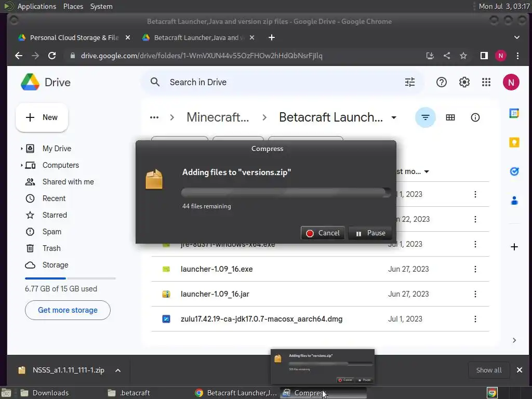Open Drive Settings gear icon
Screen dimensions: 532x399
[x=464, y=82]
